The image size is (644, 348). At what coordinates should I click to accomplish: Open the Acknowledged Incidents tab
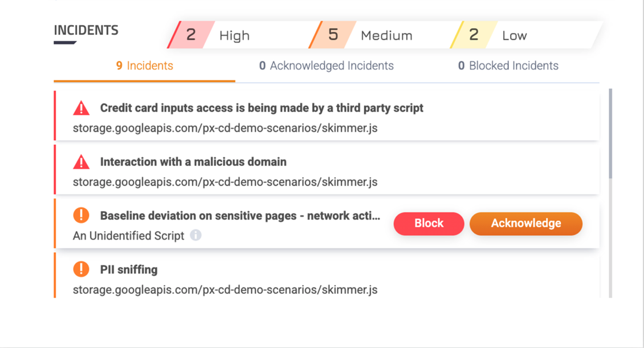tap(326, 66)
